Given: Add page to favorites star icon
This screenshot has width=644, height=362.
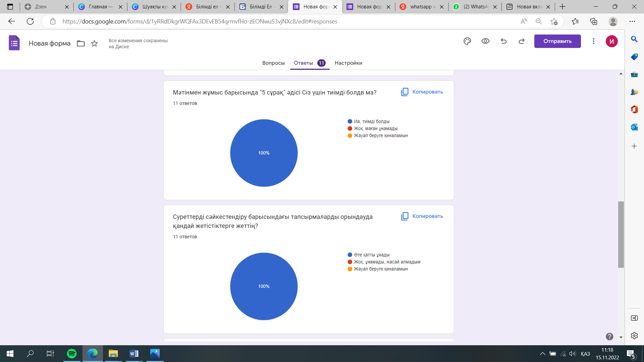Looking at the screenshot, I should [x=554, y=21].
